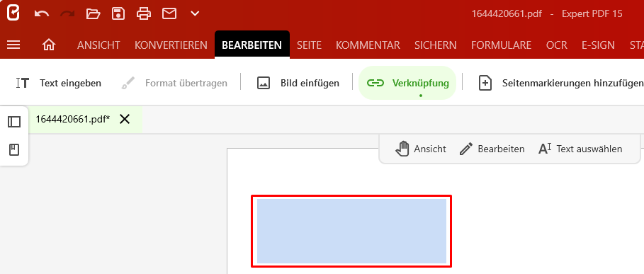The image size is (644, 274).
Task: Go to the Home screen icon
Action: click(x=49, y=45)
